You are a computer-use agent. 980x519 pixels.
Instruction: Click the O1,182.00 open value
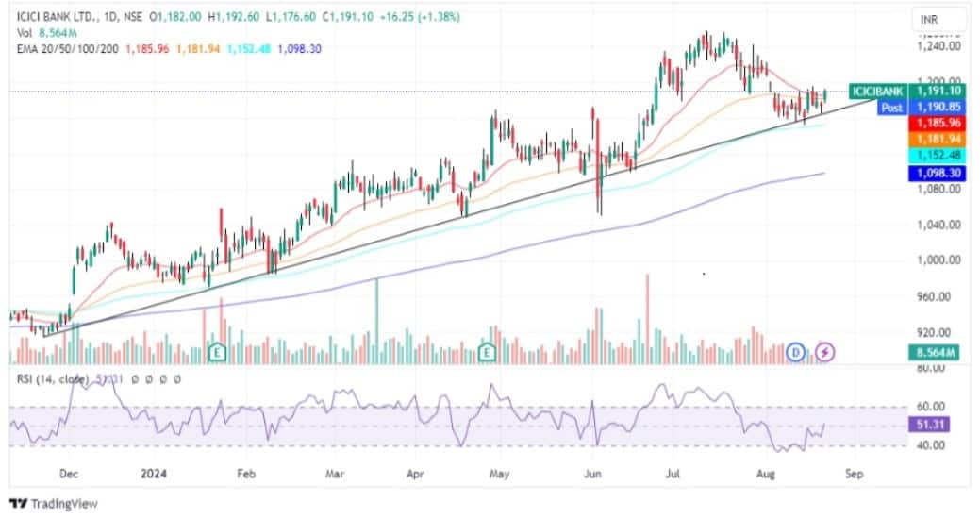coord(175,17)
